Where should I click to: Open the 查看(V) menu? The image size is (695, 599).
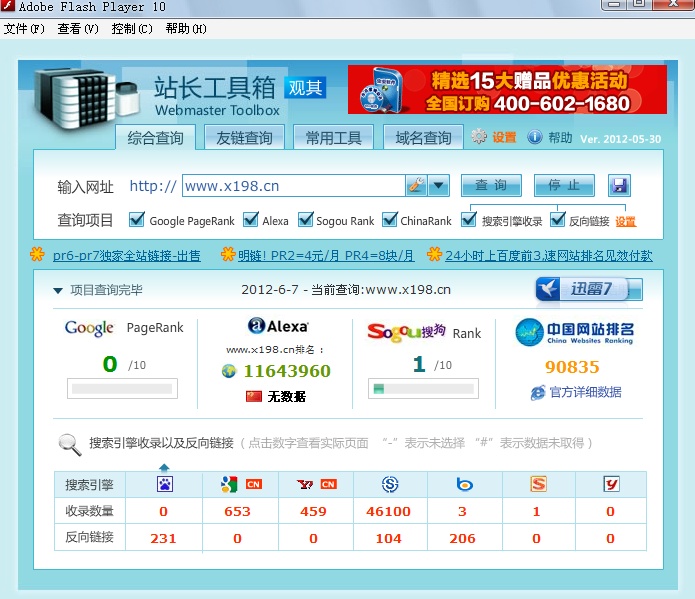point(78,29)
